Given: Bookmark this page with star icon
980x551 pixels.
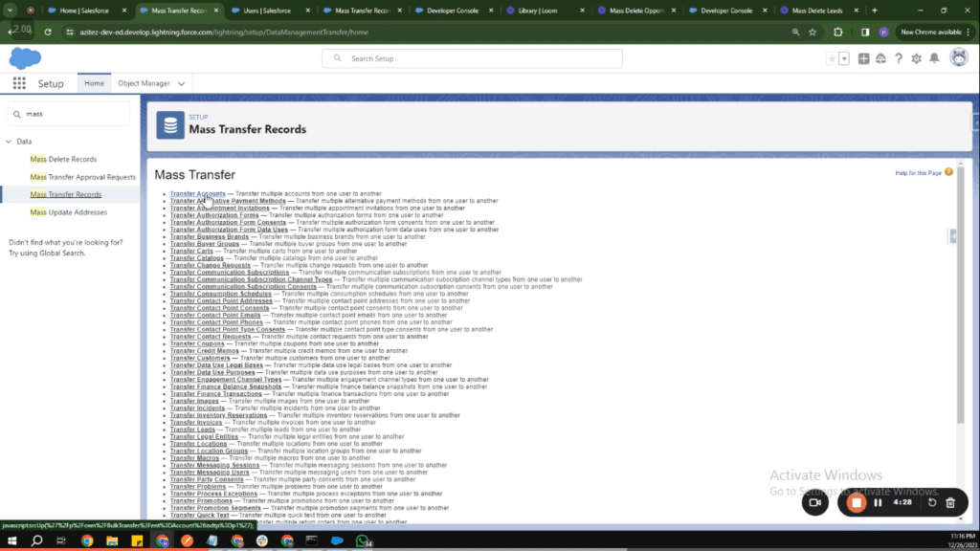Looking at the screenshot, I should point(813,32).
